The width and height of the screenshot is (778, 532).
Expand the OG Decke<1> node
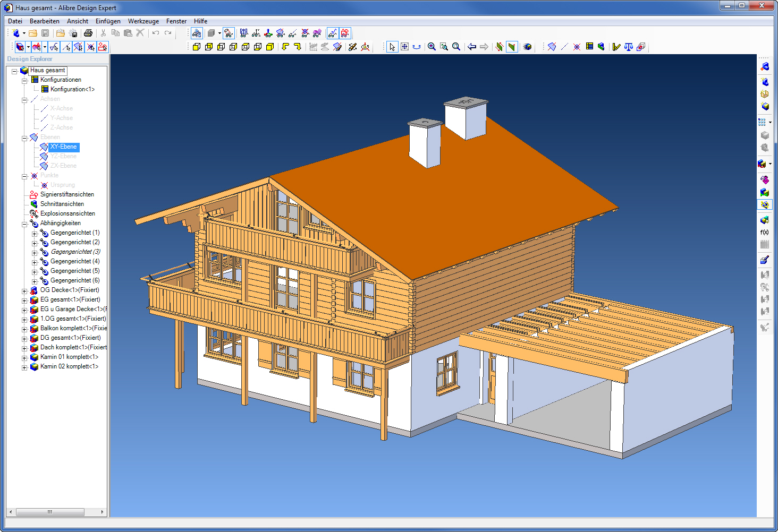pos(24,291)
